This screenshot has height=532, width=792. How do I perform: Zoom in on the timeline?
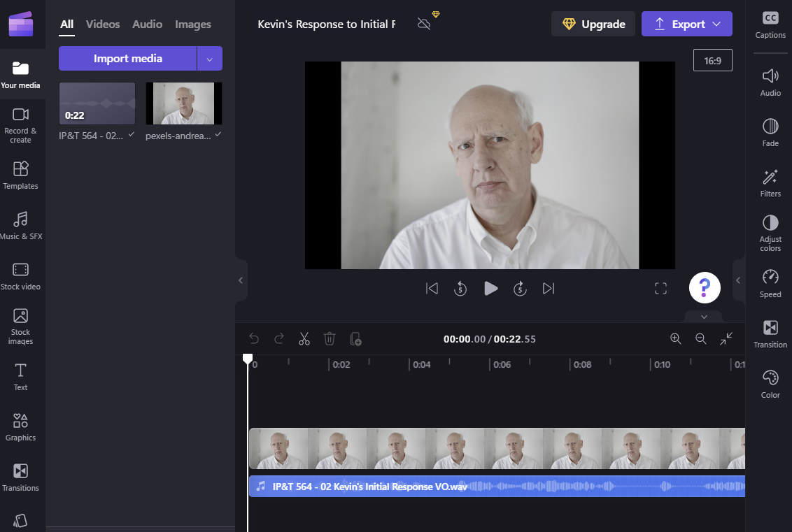pos(675,338)
